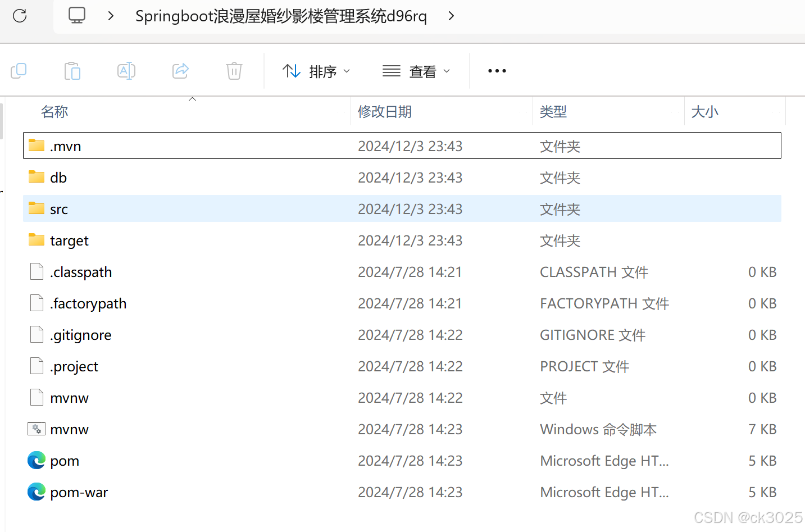Select the .gitignore file icon

tap(37, 334)
